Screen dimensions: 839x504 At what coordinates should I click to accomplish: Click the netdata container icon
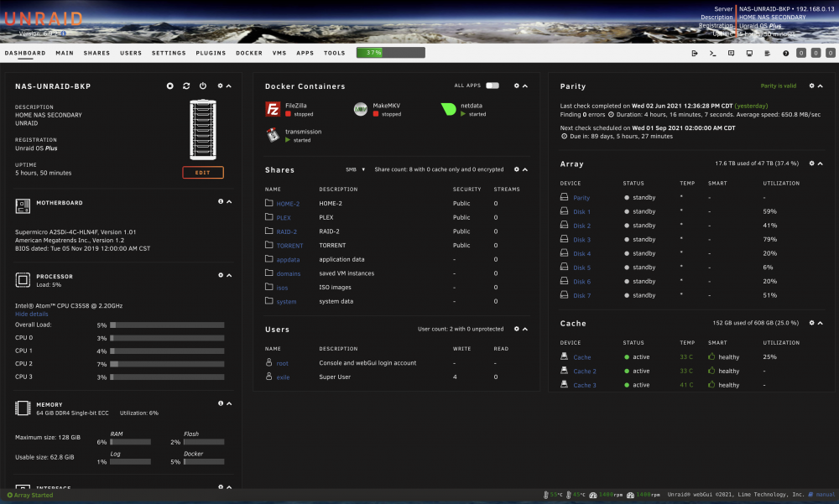click(x=448, y=109)
